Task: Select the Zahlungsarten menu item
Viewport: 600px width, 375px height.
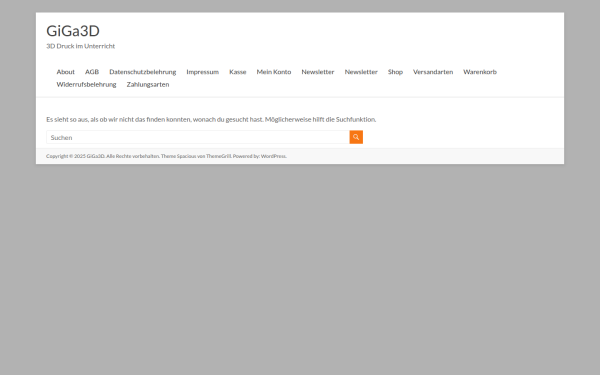Action: pyautogui.click(x=148, y=84)
